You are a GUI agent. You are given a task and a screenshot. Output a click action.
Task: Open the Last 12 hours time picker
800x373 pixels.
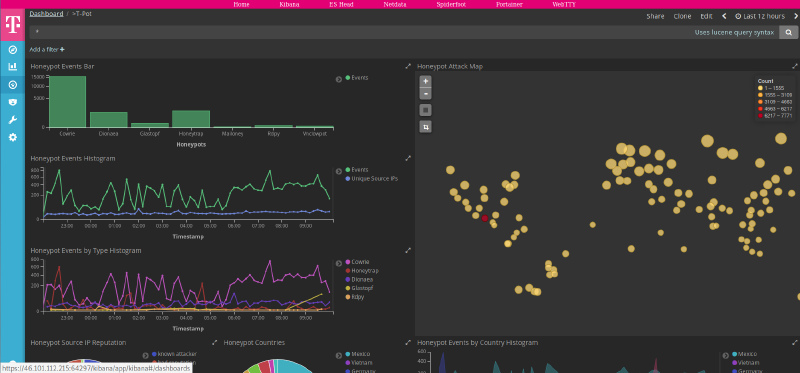pos(760,16)
